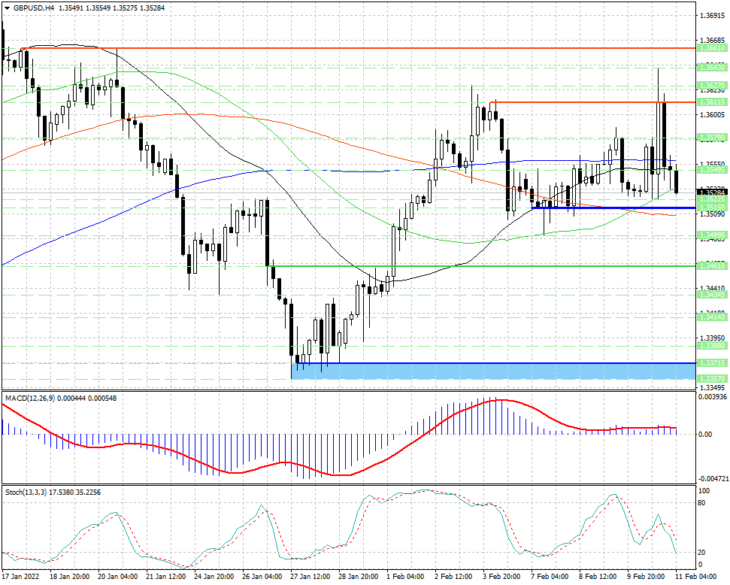Select the 1.33570 price tag at zone bottom
Viewport: 730px width, 585px height.
point(712,379)
